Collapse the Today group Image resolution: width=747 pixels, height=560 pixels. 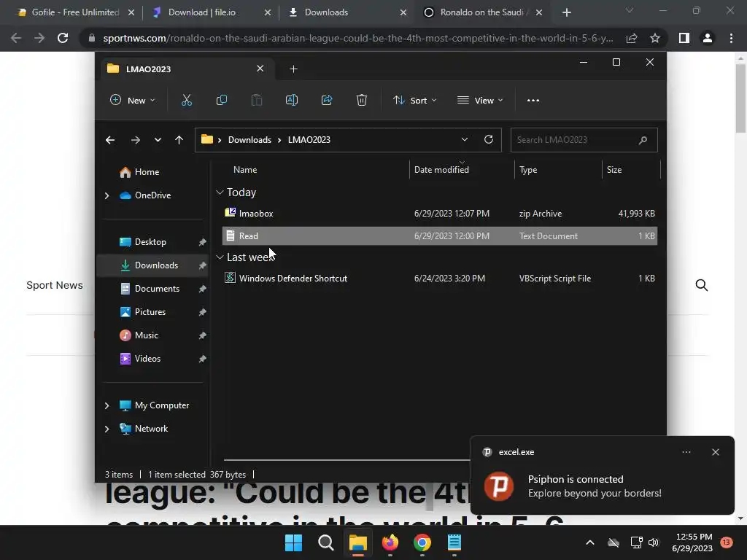[220, 192]
